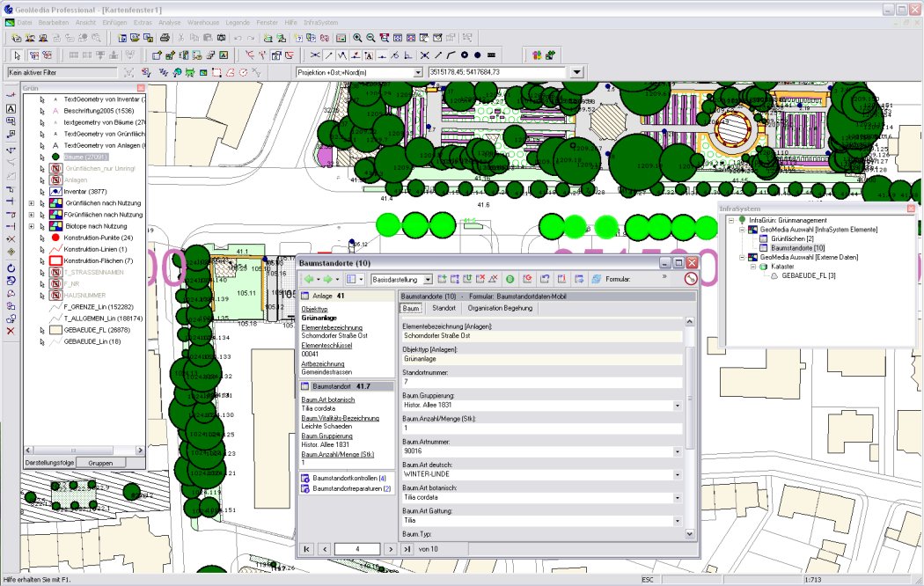Click the green circle icon in Baumstandorte toolbar

pyautogui.click(x=510, y=279)
